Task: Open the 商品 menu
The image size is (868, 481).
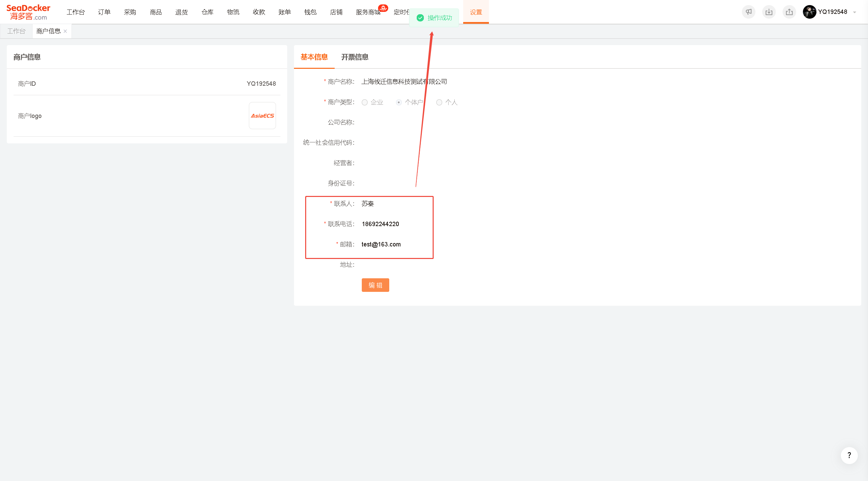Action: pyautogui.click(x=156, y=12)
